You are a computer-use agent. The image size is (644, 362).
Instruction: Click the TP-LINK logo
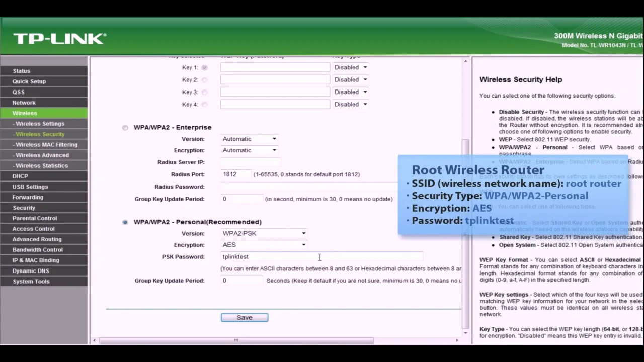(x=59, y=39)
